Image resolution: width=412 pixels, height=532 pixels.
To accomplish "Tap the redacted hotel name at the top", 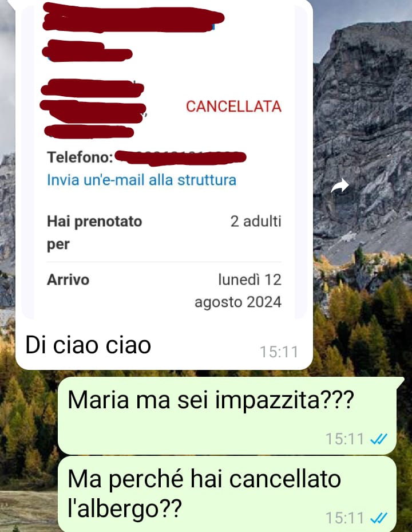I will point(133,18).
